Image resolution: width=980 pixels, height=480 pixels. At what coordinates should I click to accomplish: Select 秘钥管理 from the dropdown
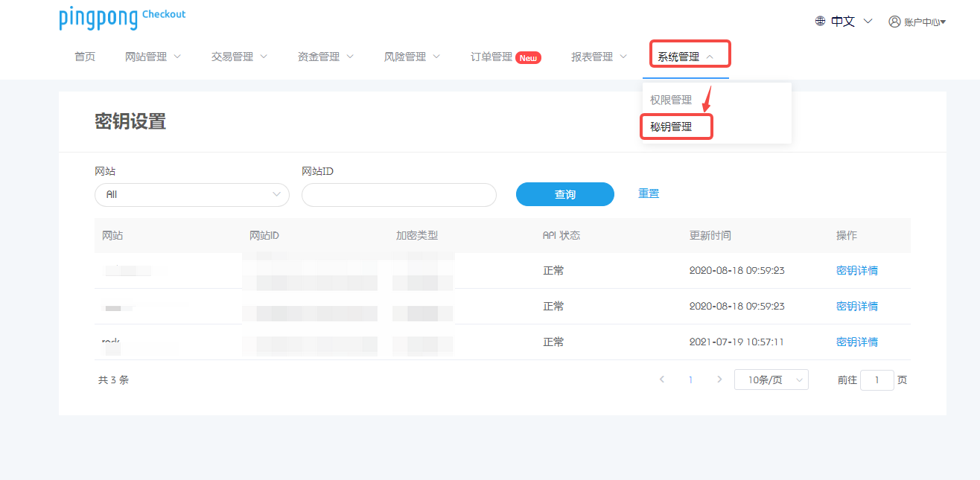click(672, 127)
